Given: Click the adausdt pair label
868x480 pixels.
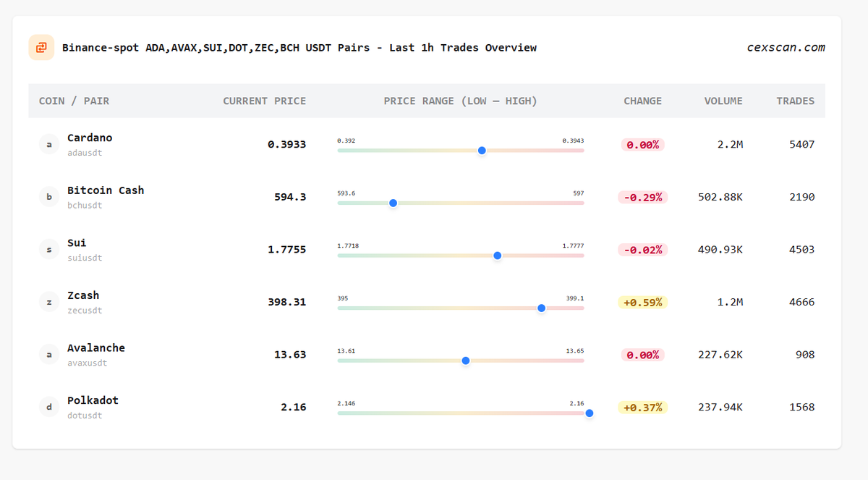Looking at the screenshot, I should click(87, 153).
